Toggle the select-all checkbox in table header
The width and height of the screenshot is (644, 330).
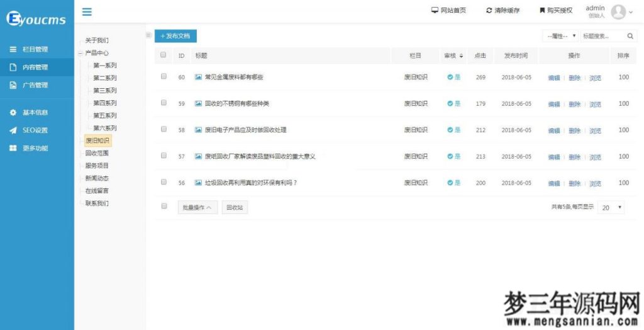pos(163,55)
